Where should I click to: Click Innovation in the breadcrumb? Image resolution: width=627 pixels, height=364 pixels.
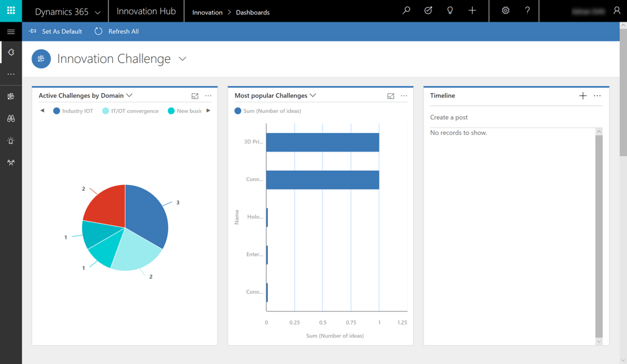point(207,12)
